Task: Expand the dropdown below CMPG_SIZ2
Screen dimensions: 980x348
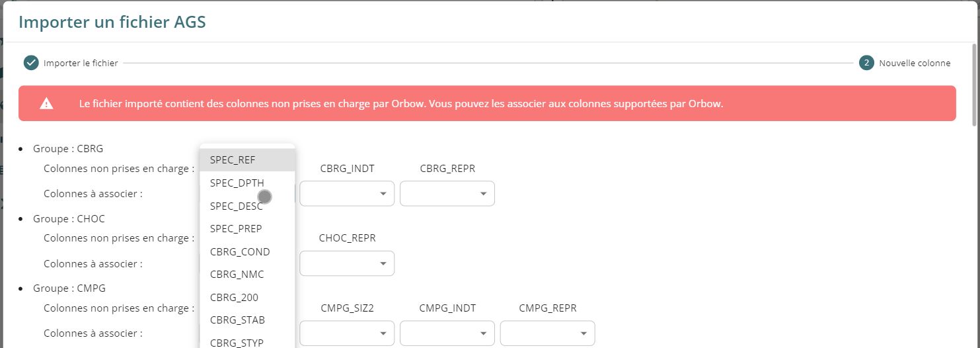Action: (x=347, y=333)
